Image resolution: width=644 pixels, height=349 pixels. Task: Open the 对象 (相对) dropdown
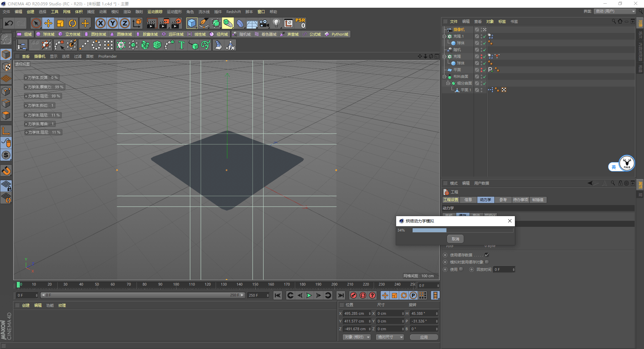357,337
